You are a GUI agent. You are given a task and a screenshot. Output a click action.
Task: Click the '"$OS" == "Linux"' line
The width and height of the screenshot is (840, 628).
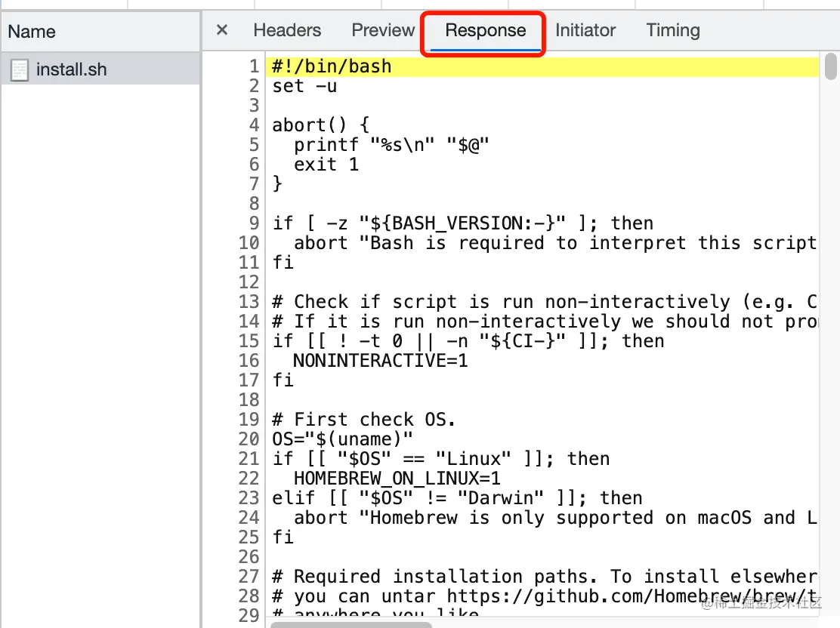(x=441, y=459)
